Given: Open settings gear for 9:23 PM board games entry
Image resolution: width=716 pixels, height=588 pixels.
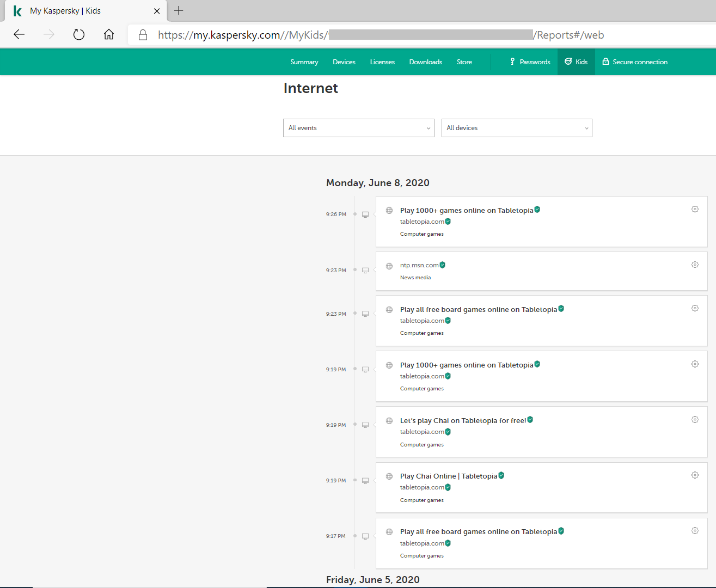Looking at the screenshot, I should 695,308.
